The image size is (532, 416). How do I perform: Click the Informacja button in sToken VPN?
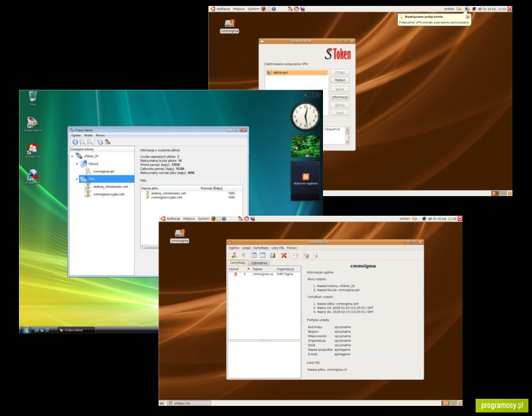[340, 97]
